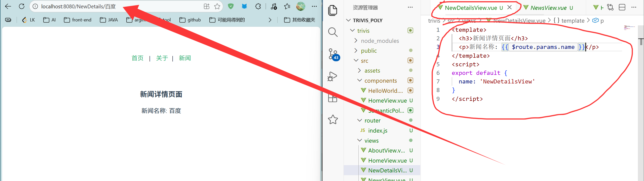Open VS Code Search icon

pos(333,32)
